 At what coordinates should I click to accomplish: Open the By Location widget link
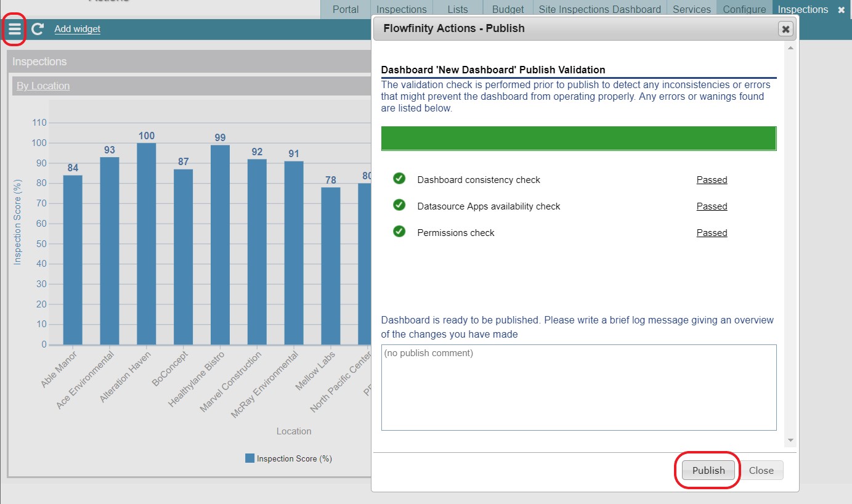click(43, 86)
